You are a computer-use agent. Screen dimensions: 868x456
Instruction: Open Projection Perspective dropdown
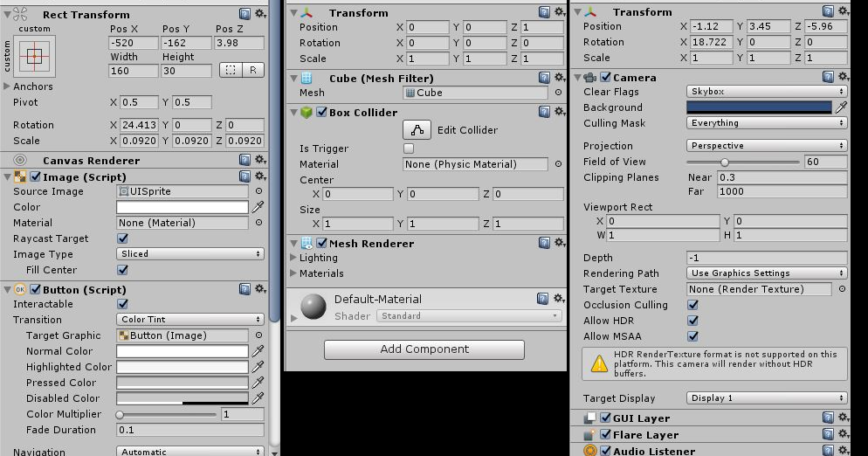pyautogui.click(x=767, y=146)
